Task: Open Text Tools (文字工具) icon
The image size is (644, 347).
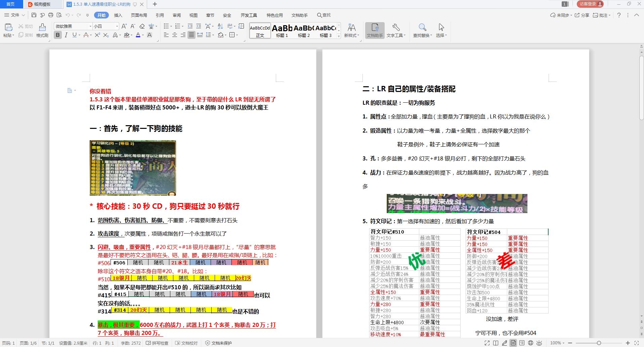Action: tap(396, 30)
